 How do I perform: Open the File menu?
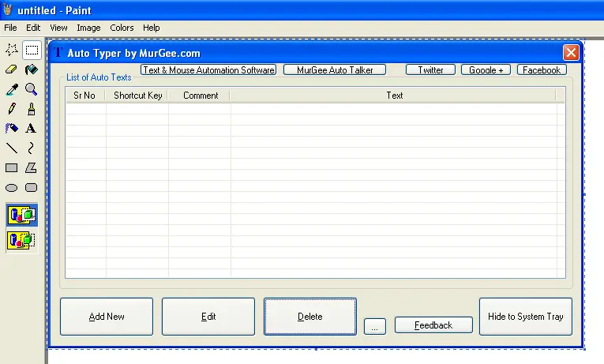[x=10, y=28]
